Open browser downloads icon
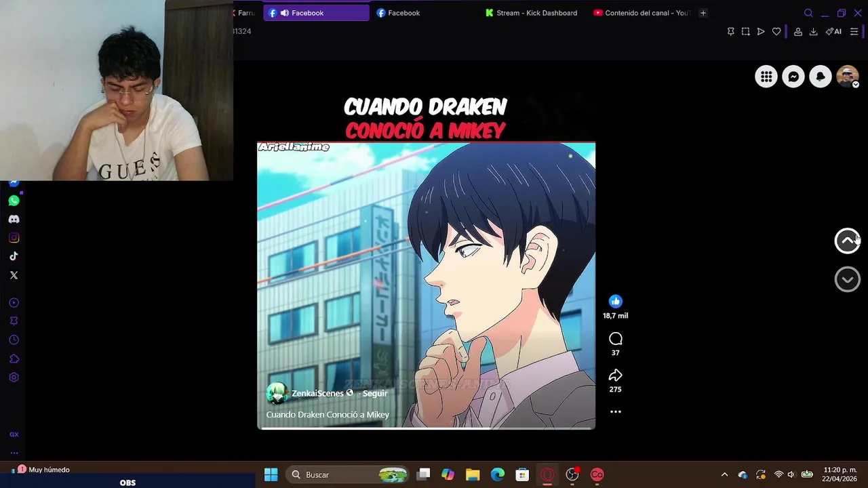 pyautogui.click(x=813, y=32)
